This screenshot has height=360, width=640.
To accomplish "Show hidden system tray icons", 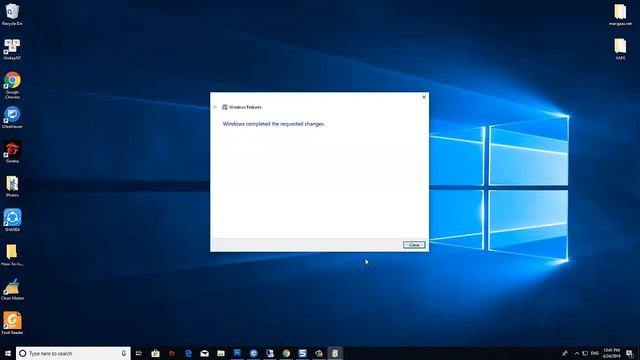I will (x=577, y=353).
